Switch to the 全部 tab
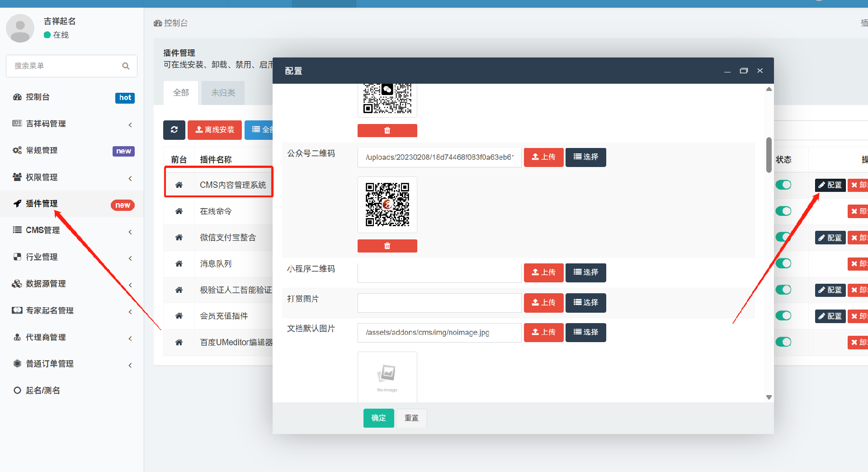The width and height of the screenshot is (868, 472). pos(181,93)
